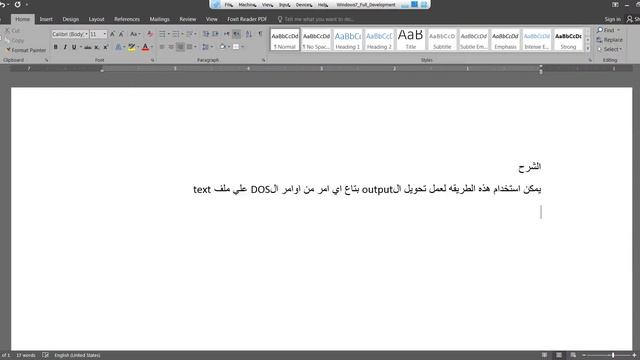640x360 pixels.
Task: Click the Borders icon
Action: tap(236, 47)
